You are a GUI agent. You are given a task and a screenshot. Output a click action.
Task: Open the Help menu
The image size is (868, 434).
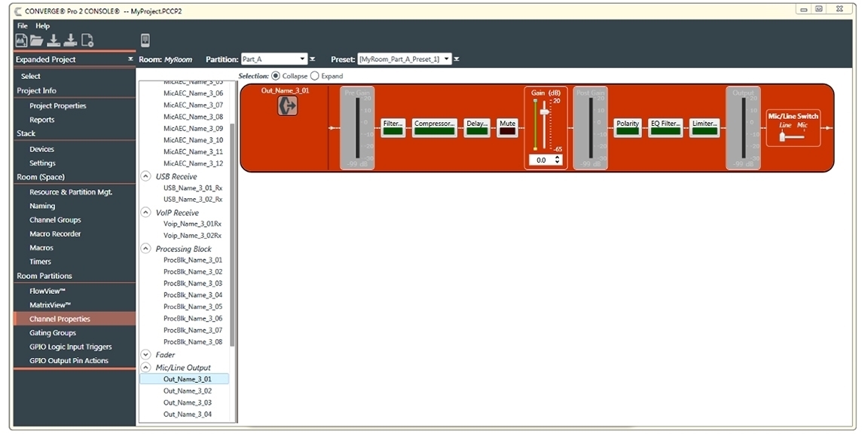(x=42, y=26)
